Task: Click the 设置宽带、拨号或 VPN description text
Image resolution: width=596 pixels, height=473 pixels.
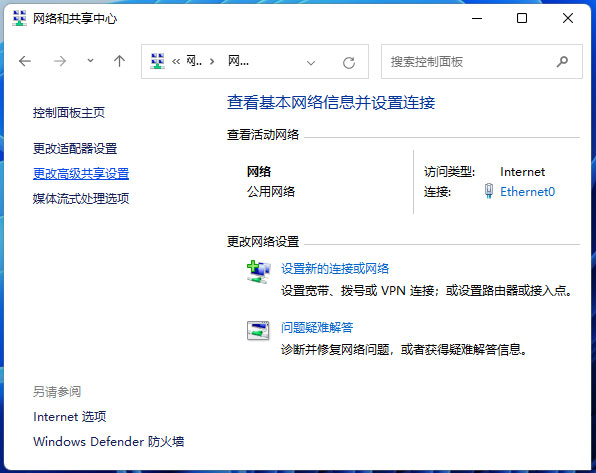Action: (426, 291)
